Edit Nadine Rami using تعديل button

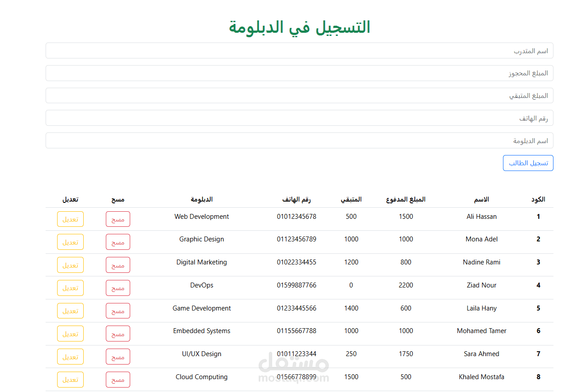[70, 265]
